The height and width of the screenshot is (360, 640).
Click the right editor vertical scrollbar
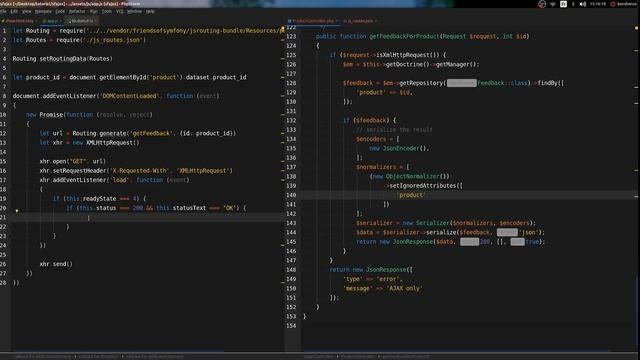[637, 312]
